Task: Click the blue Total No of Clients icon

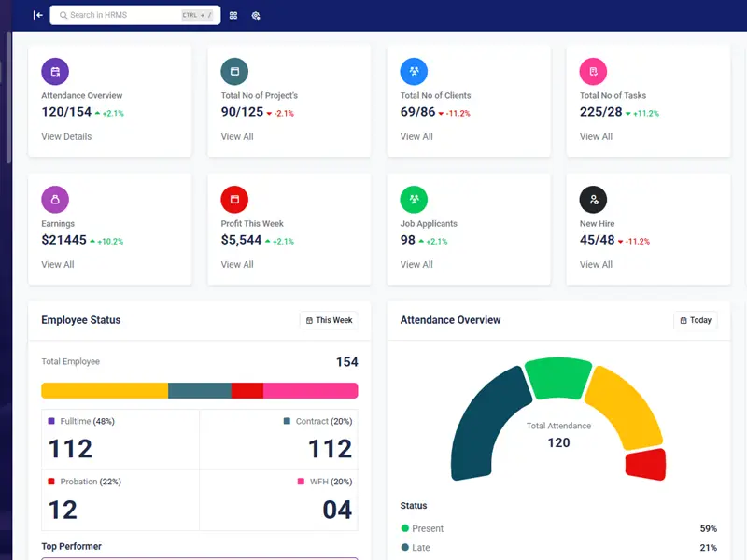Action: coord(414,72)
